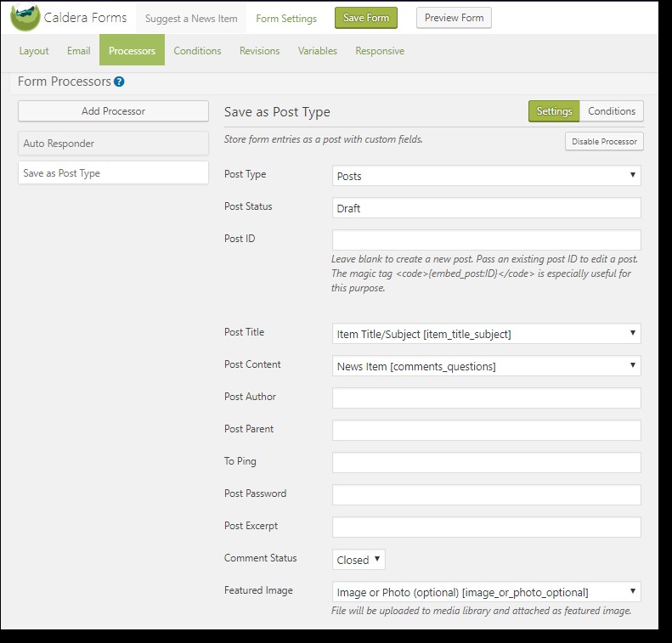Click into the Post Excerpt field
672x643 pixels.
coord(487,527)
